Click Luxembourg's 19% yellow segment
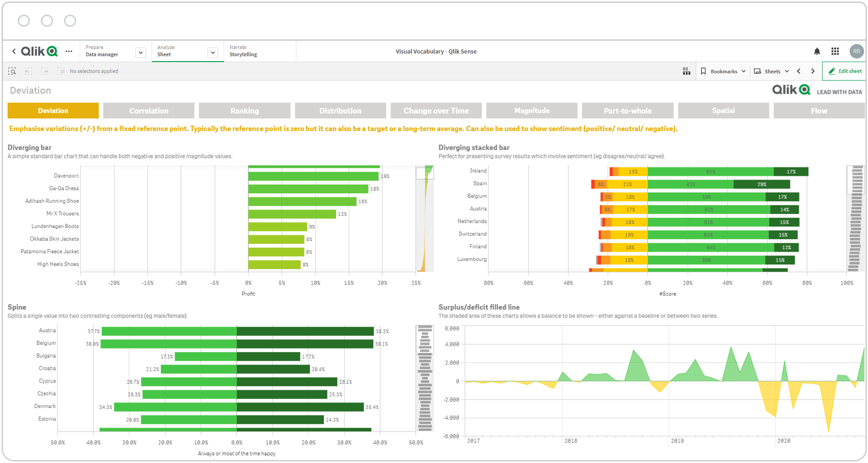868x463 pixels. tap(629, 260)
